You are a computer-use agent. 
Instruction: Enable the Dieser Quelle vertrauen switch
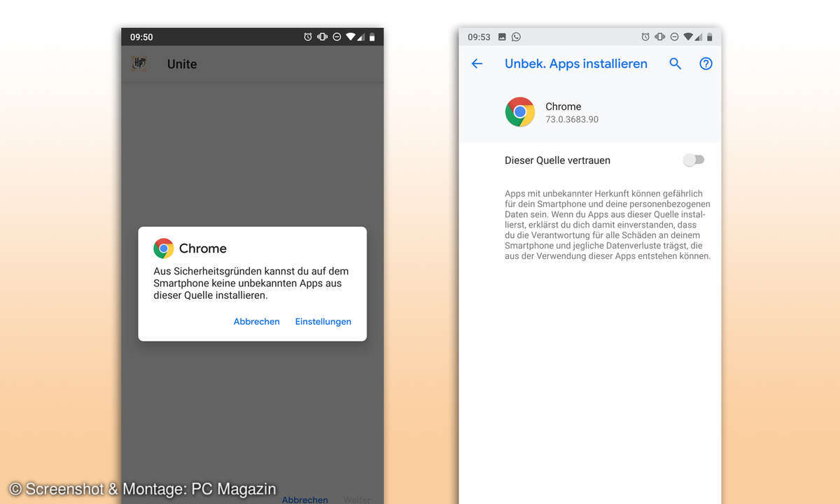pyautogui.click(x=694, y=160)
